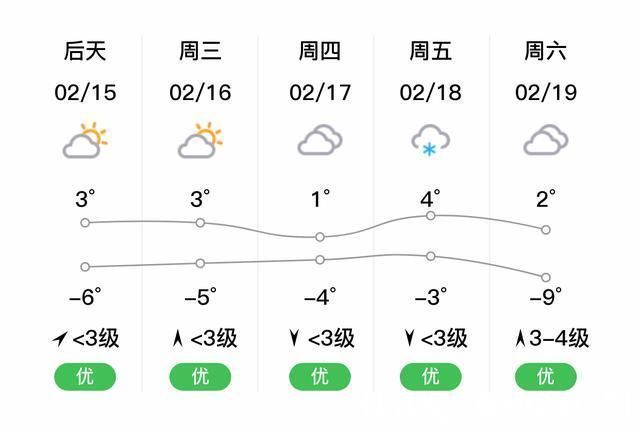Click the wind direction arrow under 周四
The height and width of the screenshot is (427, 640).
coord(293,339)
